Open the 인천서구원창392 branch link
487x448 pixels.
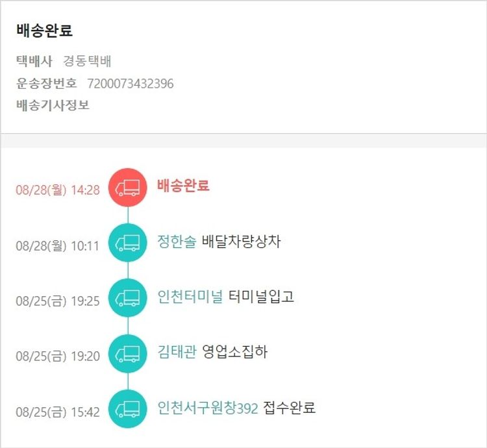click(207, 408)
